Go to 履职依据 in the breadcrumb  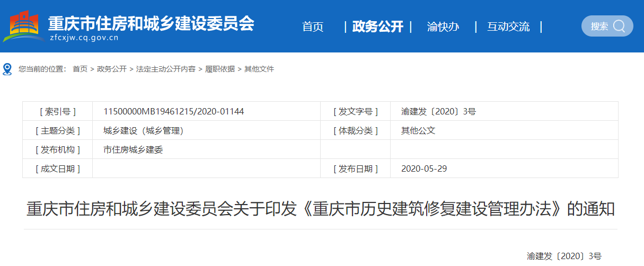(x=220, y=69)
